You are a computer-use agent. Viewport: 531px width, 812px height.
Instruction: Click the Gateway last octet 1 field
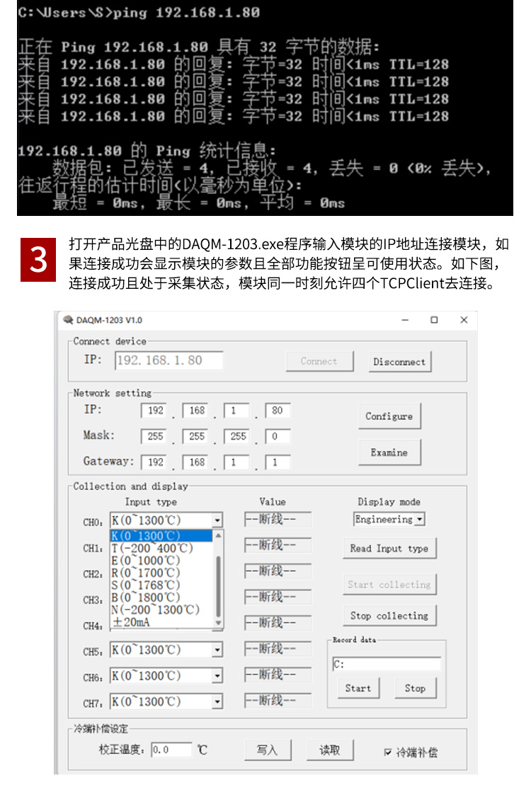point(278,462)
